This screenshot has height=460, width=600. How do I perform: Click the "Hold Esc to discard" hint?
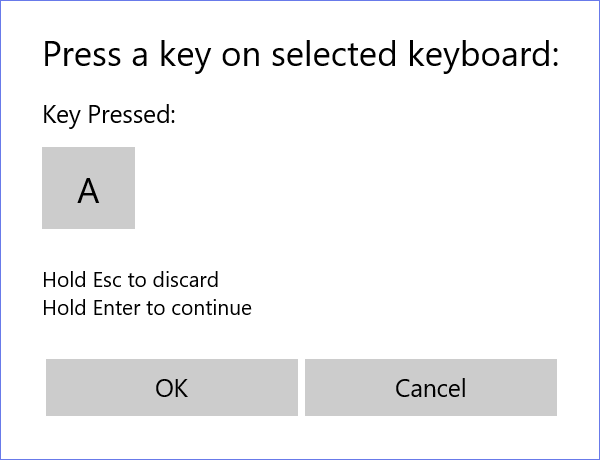pos(130,279)
